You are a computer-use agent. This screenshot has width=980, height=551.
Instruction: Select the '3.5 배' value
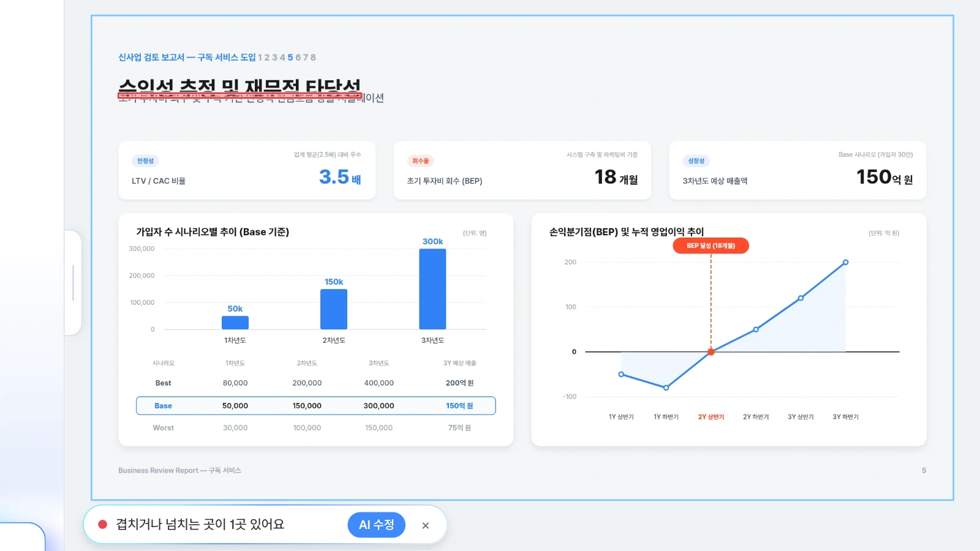(340, 177)
